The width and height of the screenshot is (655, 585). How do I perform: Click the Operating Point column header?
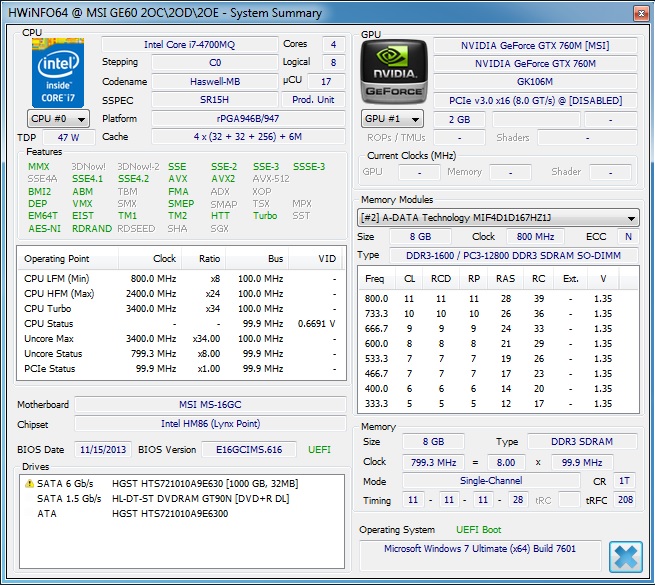tap(68, 259)
